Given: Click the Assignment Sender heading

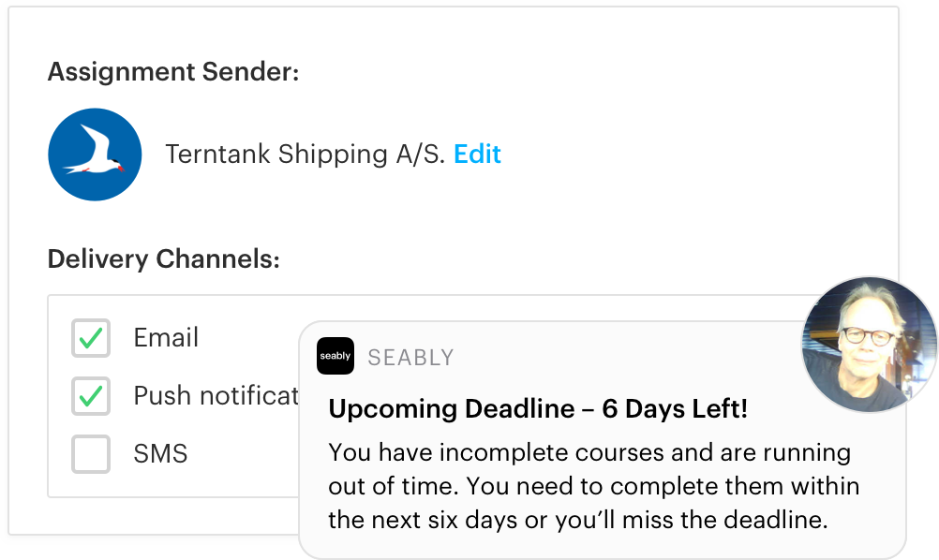Looking at the screenshot, I should click(x=173, y=71).
